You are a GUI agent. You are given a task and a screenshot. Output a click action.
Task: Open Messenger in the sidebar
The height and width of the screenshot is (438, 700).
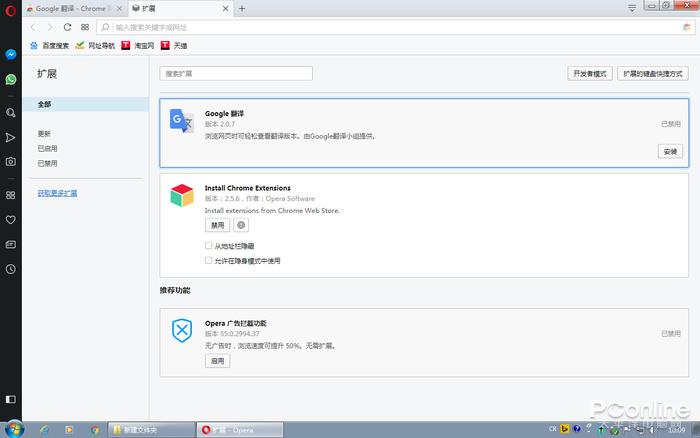(x=11, y=54)
